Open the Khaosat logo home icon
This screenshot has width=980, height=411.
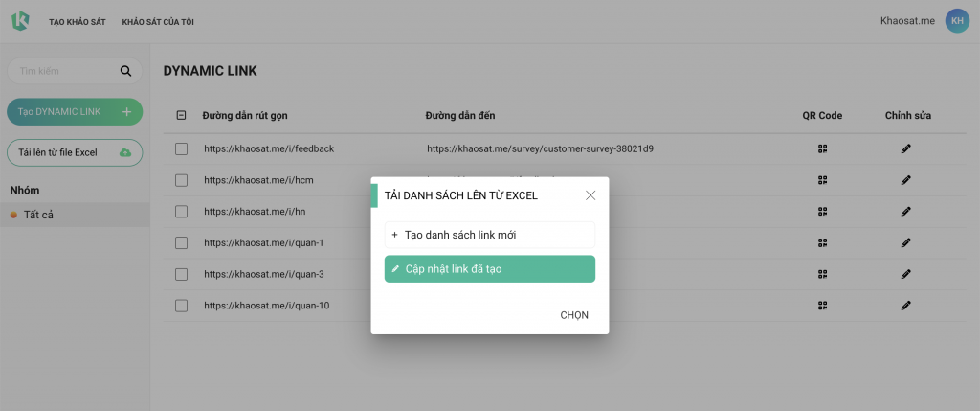(20, 21)
